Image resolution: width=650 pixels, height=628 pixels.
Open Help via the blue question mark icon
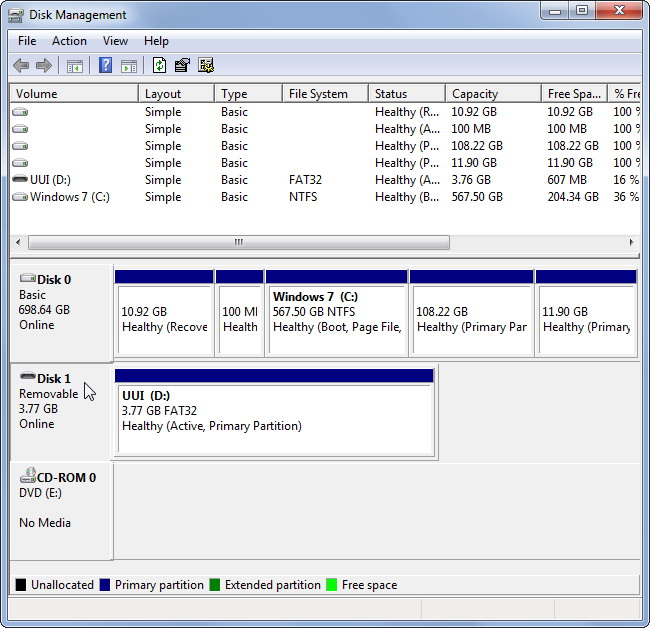pyautogui.click(x=105, y=66)
